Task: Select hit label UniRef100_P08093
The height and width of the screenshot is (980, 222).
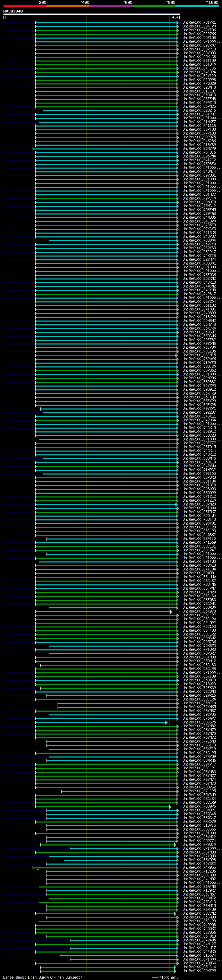Action: point(199,489)
